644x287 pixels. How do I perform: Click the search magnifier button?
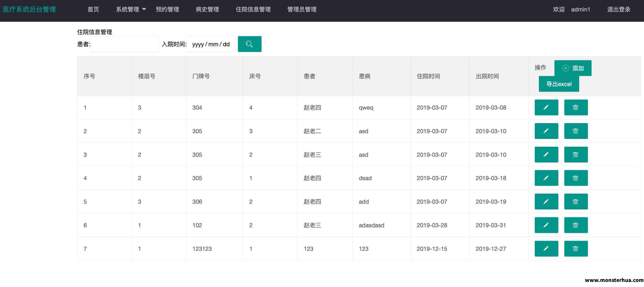pos(249,44)
